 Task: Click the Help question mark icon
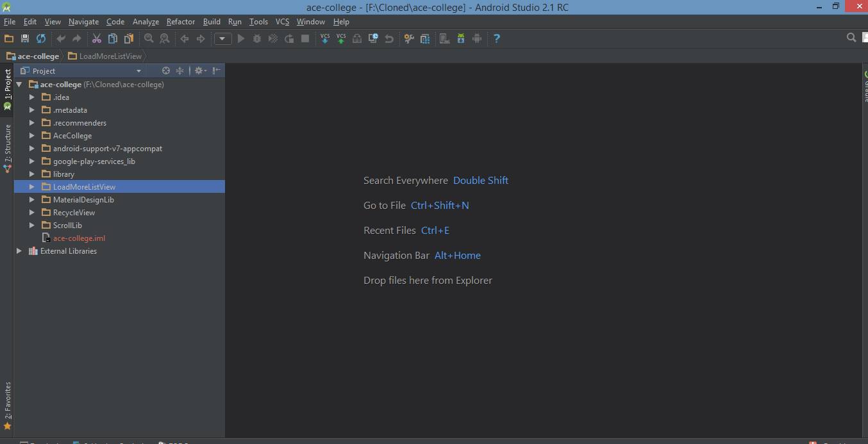497,38
